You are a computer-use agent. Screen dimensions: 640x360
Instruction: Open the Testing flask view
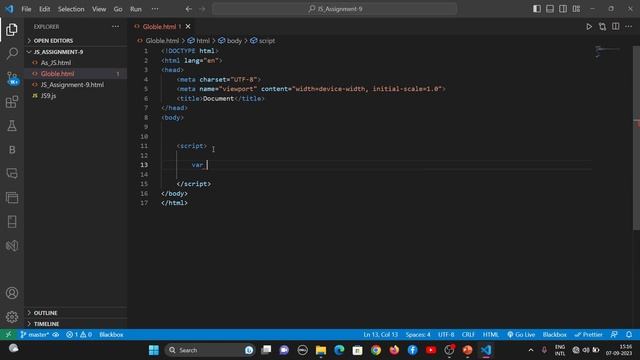12,126
